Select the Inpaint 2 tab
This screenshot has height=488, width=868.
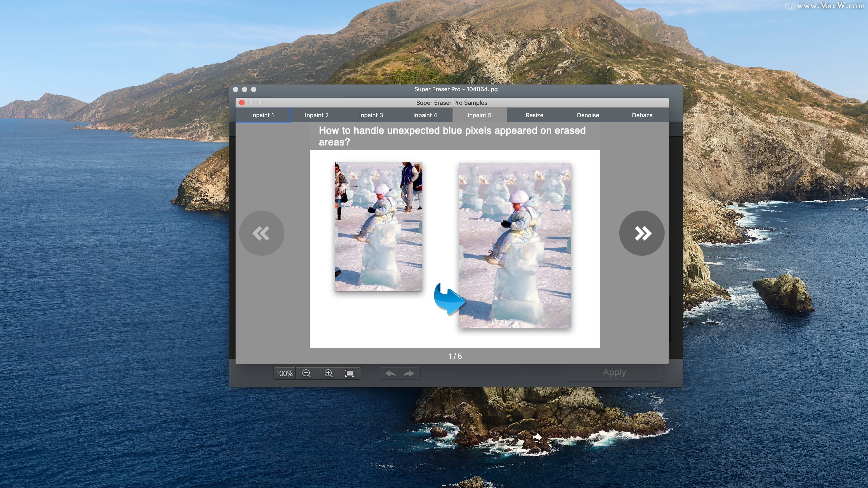point(316,115)
